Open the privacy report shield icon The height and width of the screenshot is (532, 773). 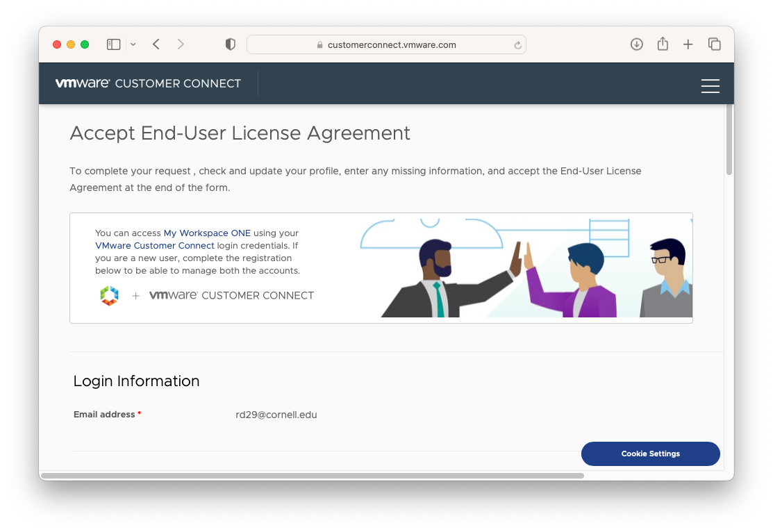(231, 44)
